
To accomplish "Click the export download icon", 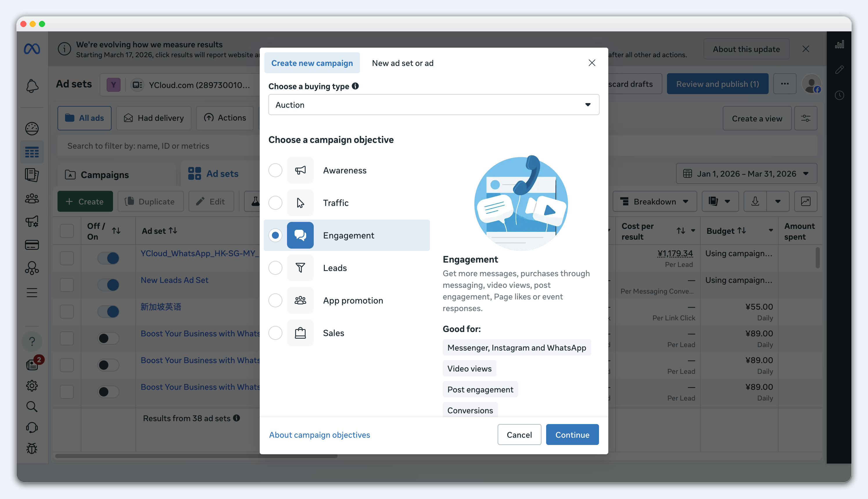I will (x=755, y=201).
